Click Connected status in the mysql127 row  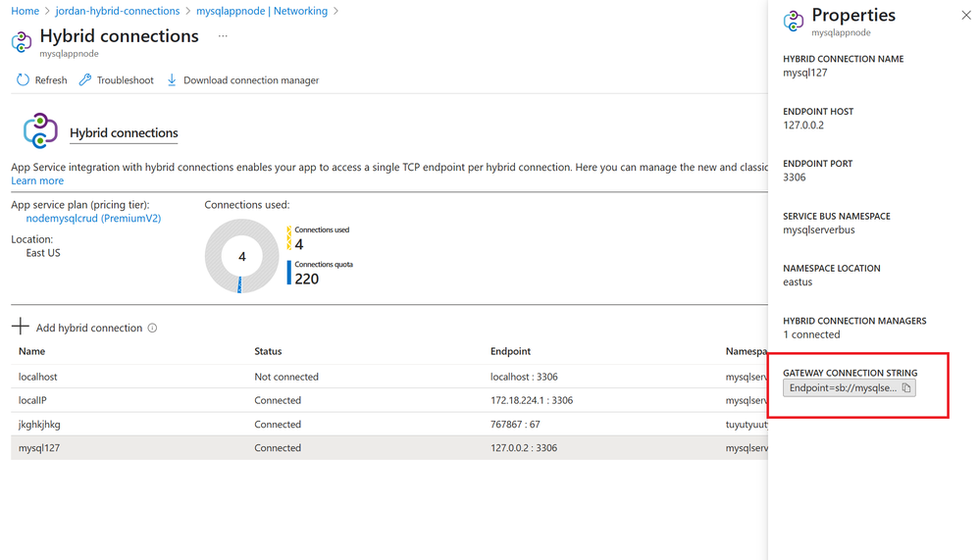278,448
